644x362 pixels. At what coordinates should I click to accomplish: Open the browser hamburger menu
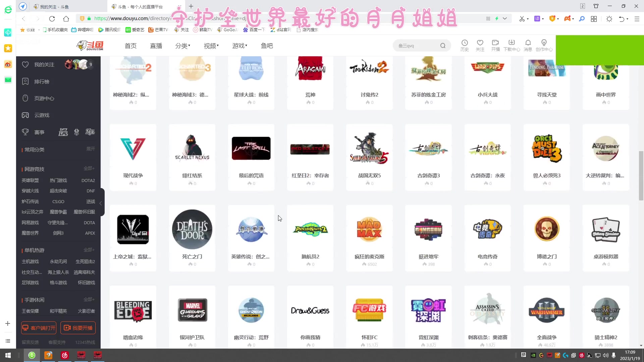pos(637,19)
